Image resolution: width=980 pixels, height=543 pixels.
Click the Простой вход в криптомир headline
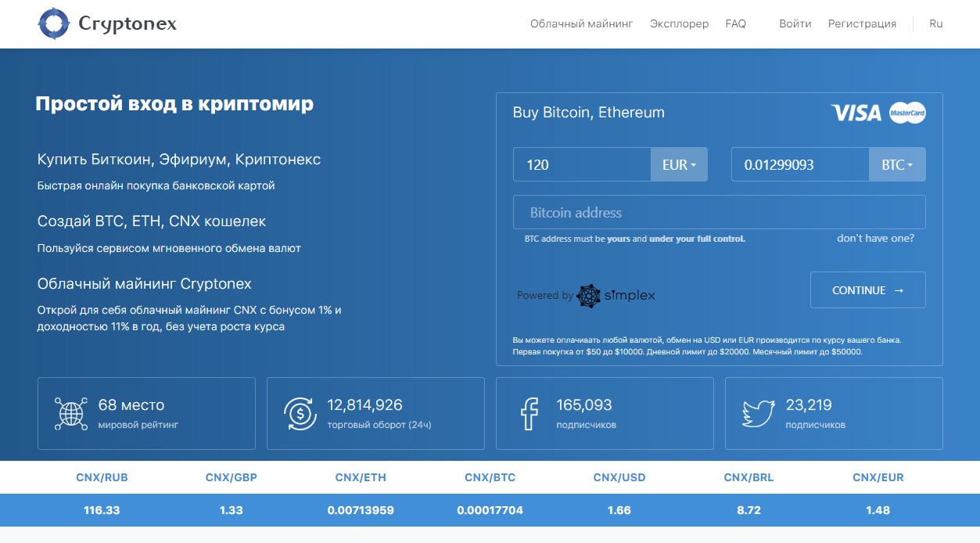pos(174,104)
